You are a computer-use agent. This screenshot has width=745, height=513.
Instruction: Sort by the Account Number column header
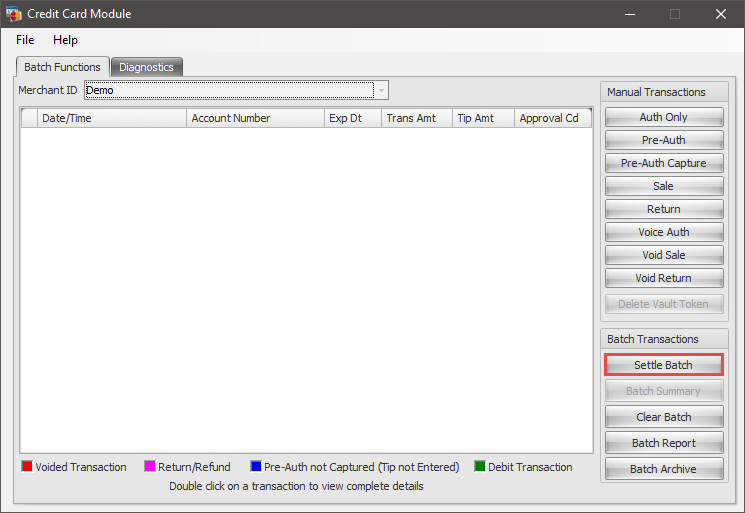pyautogui.click(x=256, y=118)
